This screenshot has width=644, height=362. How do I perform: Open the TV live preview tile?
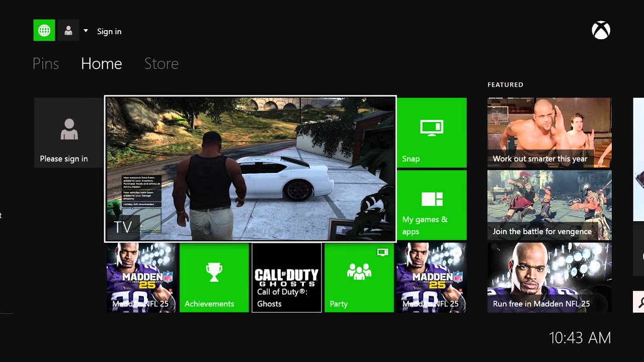click(251, 169)
